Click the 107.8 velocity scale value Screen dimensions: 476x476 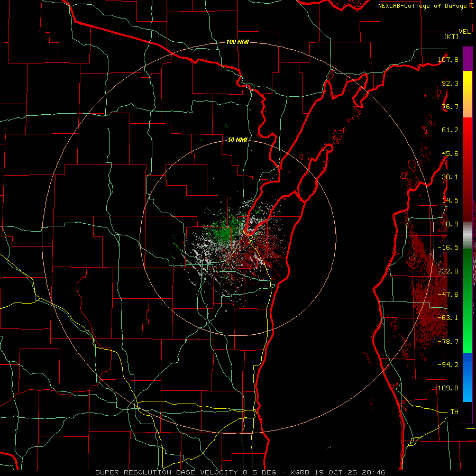[448, 59]
